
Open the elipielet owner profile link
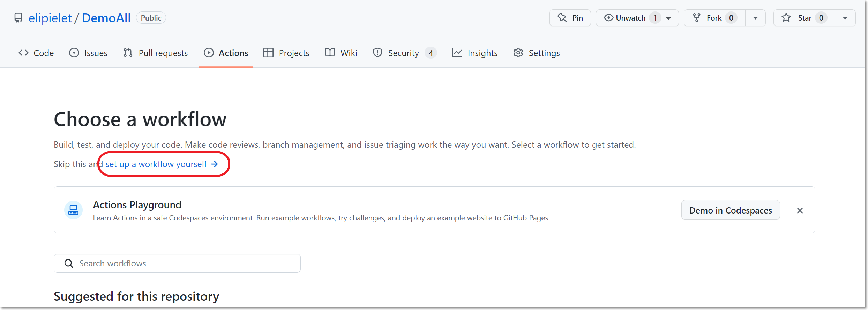[50, 18]
